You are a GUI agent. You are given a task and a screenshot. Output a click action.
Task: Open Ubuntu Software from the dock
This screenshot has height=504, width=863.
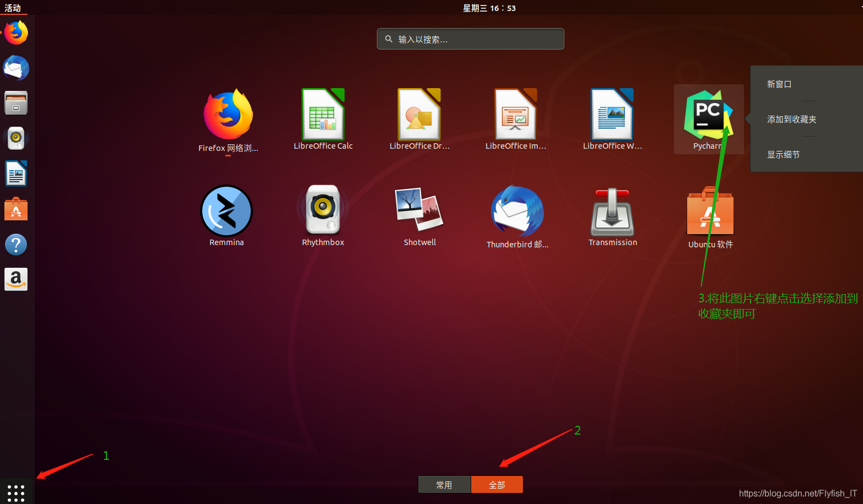click(16, 209)
